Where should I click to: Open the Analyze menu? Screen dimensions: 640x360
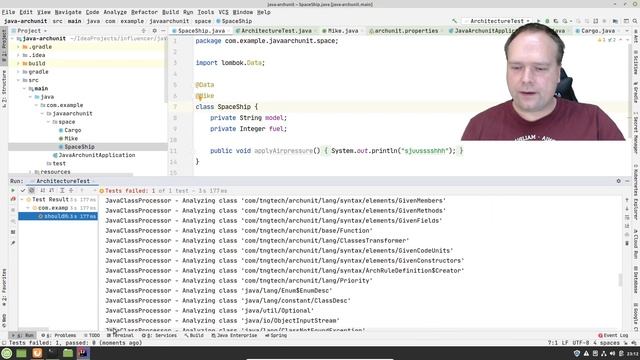tap(115, 12)
